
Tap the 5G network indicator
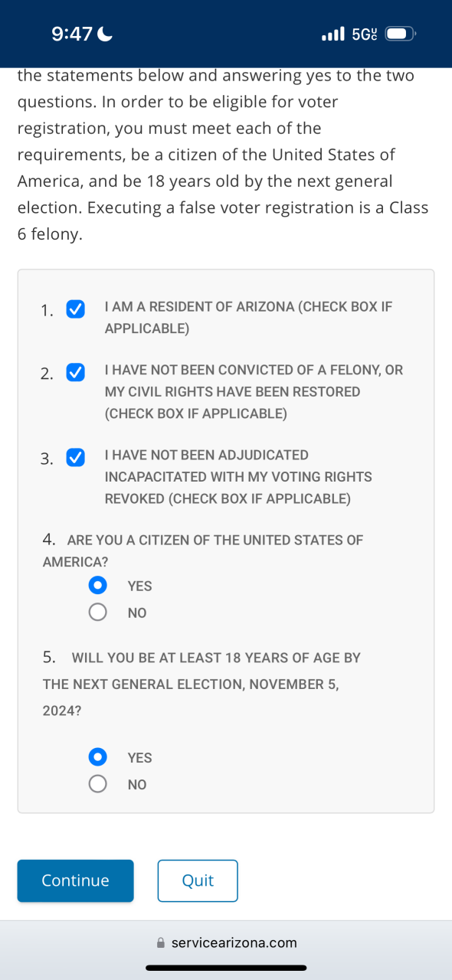tap(365, 34)
